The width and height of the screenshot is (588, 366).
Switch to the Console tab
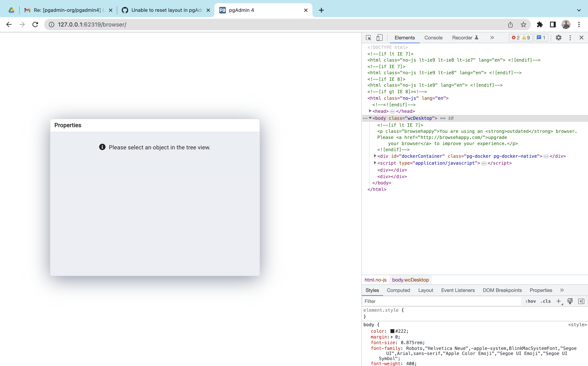pyautogui.click(x=433, y=38)
